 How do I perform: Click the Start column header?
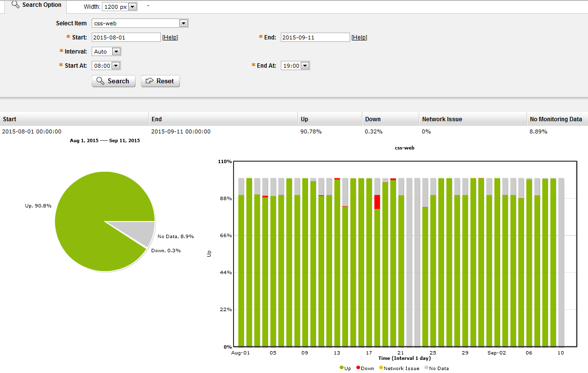point(74,119)
